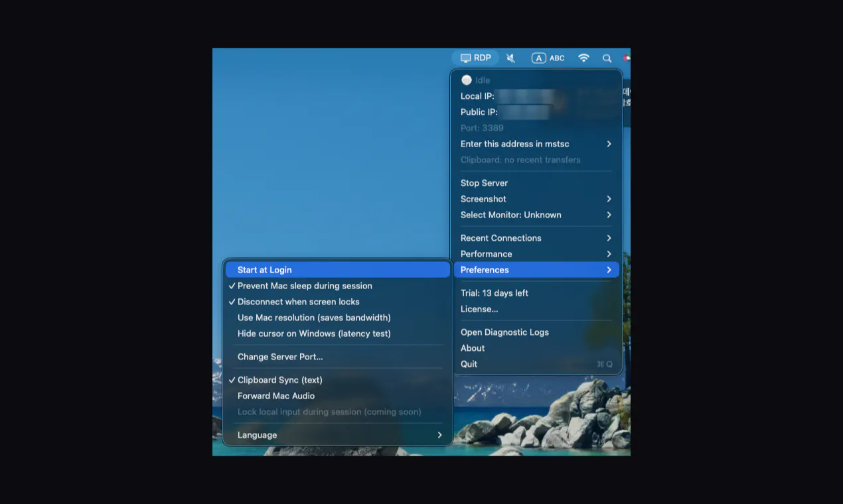Click the Local IP entry
This screenshot has height=504, width=843.
coord(536,96)
